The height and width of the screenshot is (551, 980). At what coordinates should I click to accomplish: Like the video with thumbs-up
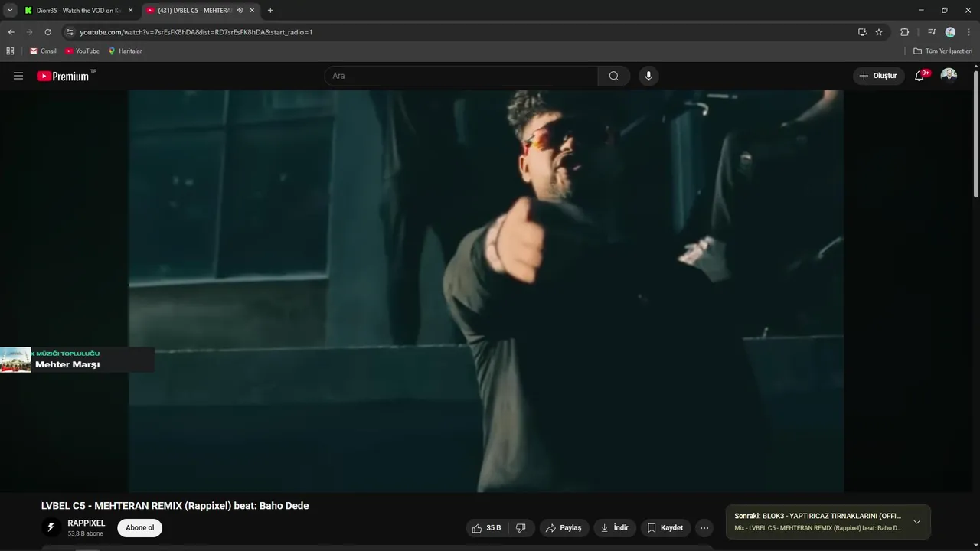click(x=487, y=528)
